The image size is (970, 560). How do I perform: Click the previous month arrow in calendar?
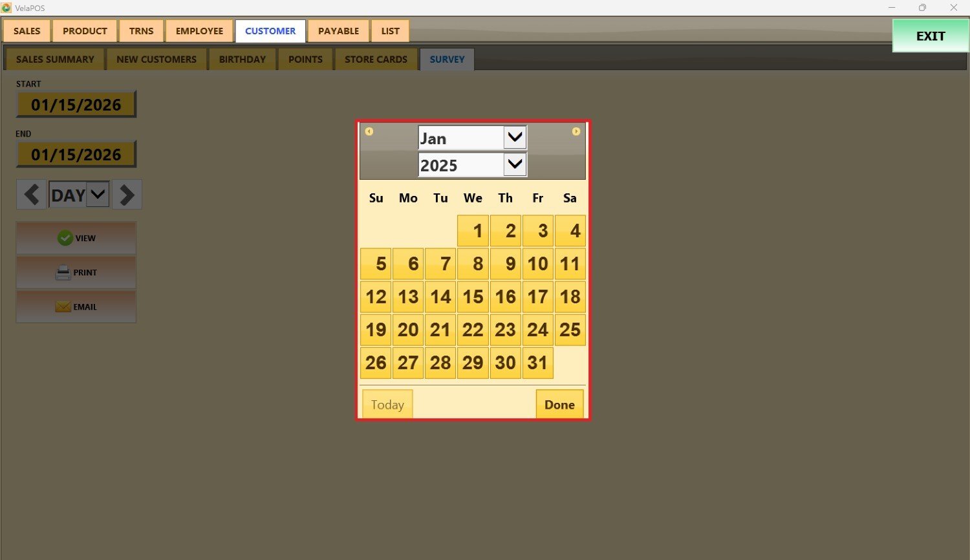(369, 131)
